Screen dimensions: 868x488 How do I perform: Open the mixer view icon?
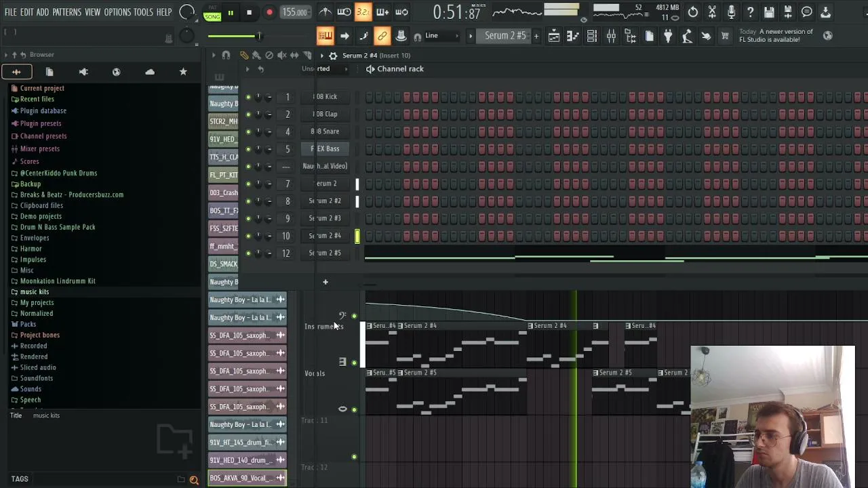(611, 36)
